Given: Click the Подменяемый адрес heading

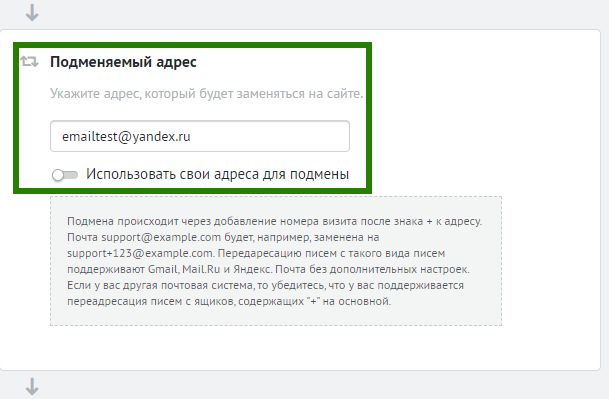Looking at the screenshot, I should pos(123,62).
